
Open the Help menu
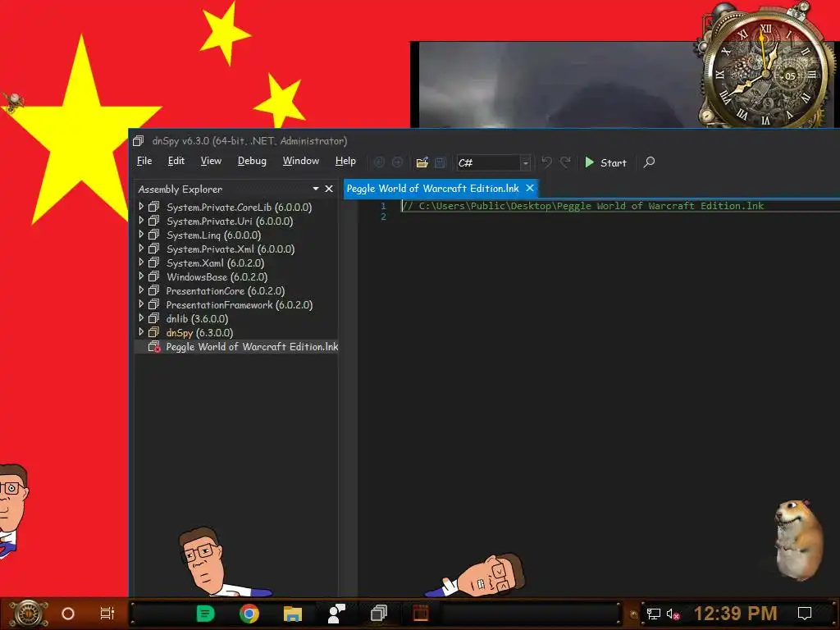[x=345, y=161]
